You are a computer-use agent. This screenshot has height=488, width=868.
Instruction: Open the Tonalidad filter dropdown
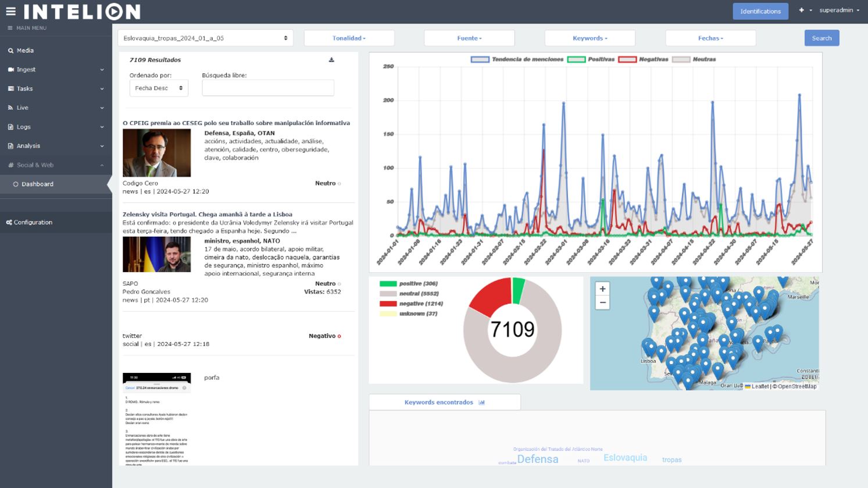pos(349,38)
